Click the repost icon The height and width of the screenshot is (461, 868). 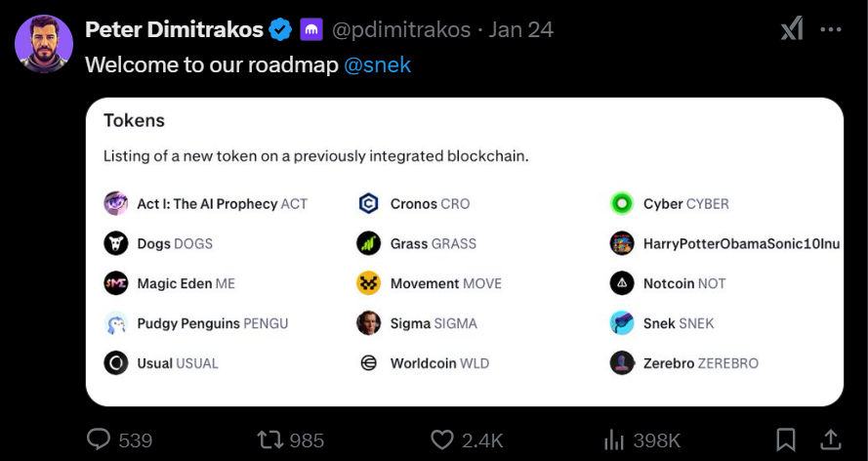(x=270, y=440)
